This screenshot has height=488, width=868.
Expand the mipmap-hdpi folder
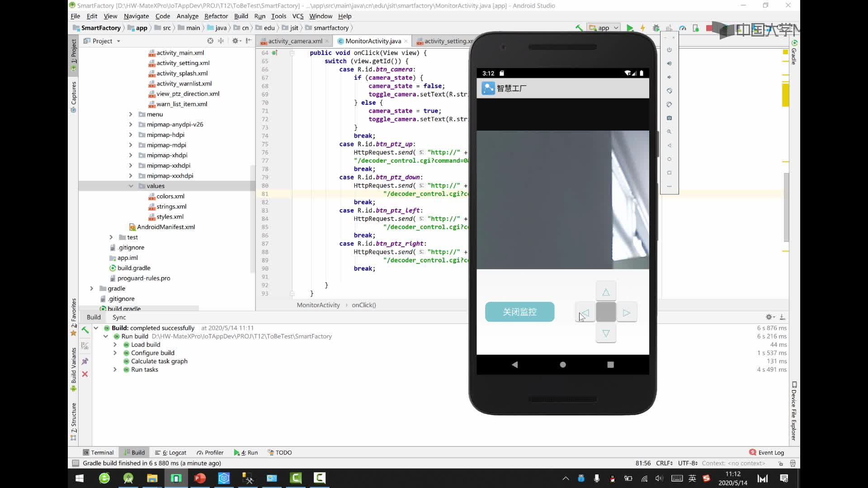point(131,135)
